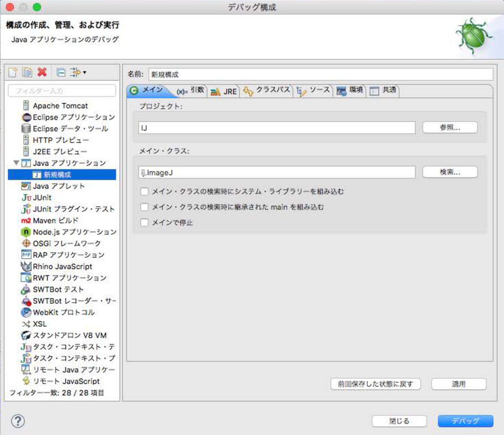Viewport: 504px width, 435px height.
Task: Click the 適用 apply button
Action: tap(458, 384)
